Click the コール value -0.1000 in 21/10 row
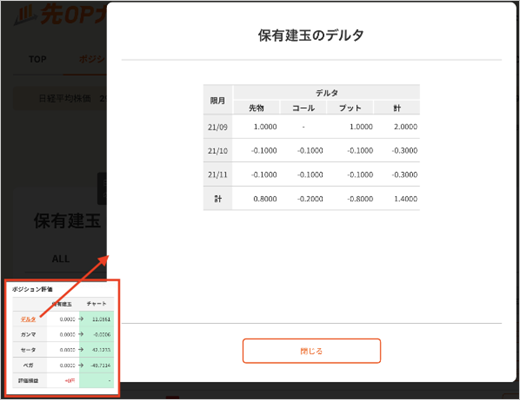 (x=310, y=151)
